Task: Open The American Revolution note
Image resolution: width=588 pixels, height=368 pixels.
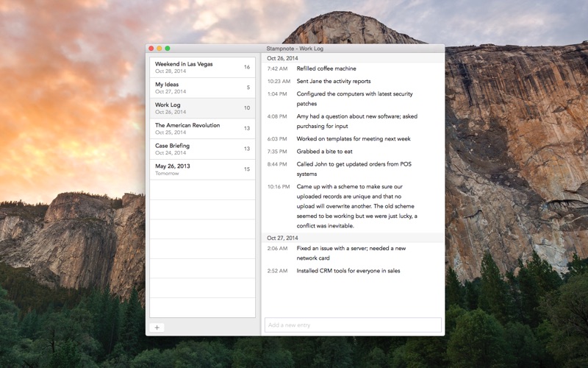Action: click(203, 129)
